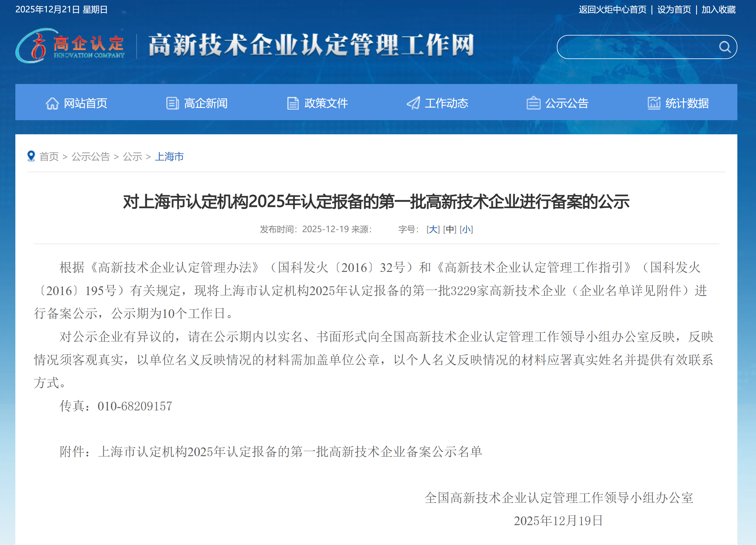The height and width of the screenshot is (545, 756).
Task: Set font size to large [大]
Action: 433,229
